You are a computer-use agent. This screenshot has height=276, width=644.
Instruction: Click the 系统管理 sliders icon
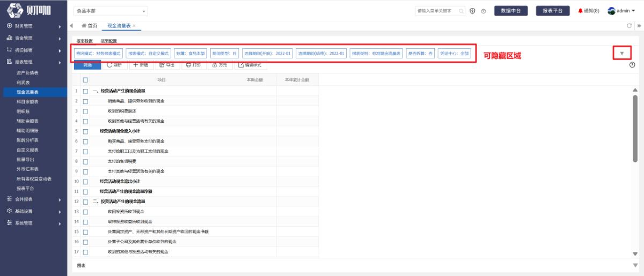[x=9, y=223]
